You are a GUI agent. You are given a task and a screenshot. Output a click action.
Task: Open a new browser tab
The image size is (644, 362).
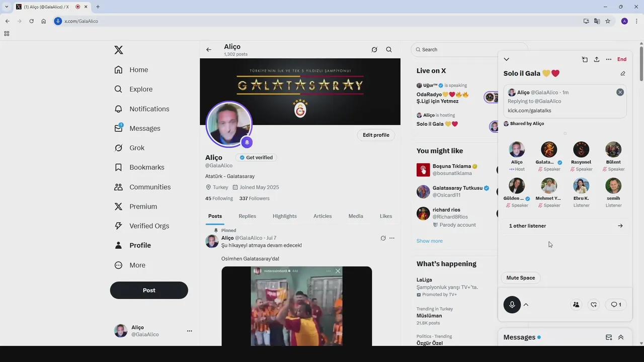tap(98, 7)
